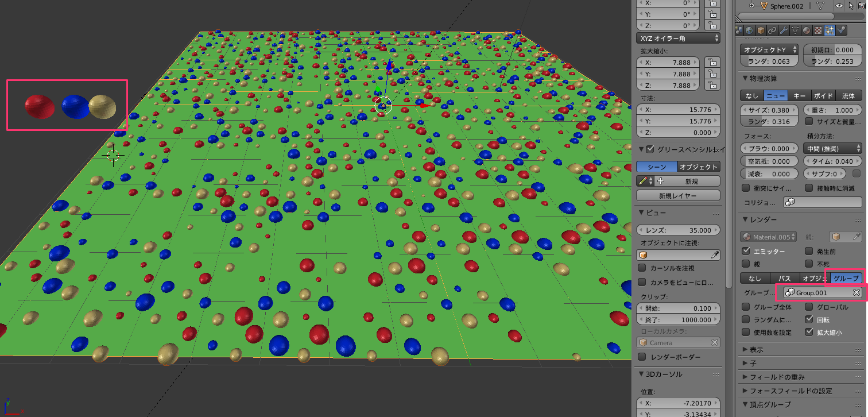Click the Modifiers wrench tab icon
The height and width of the screenshot is (417, 868).
784,30
